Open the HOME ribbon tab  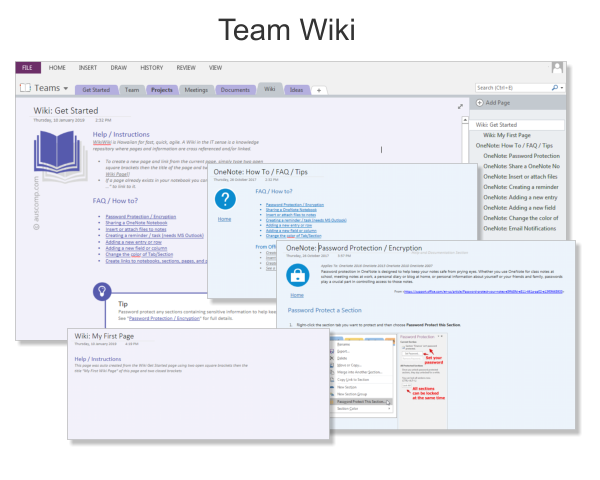point(57,68)
